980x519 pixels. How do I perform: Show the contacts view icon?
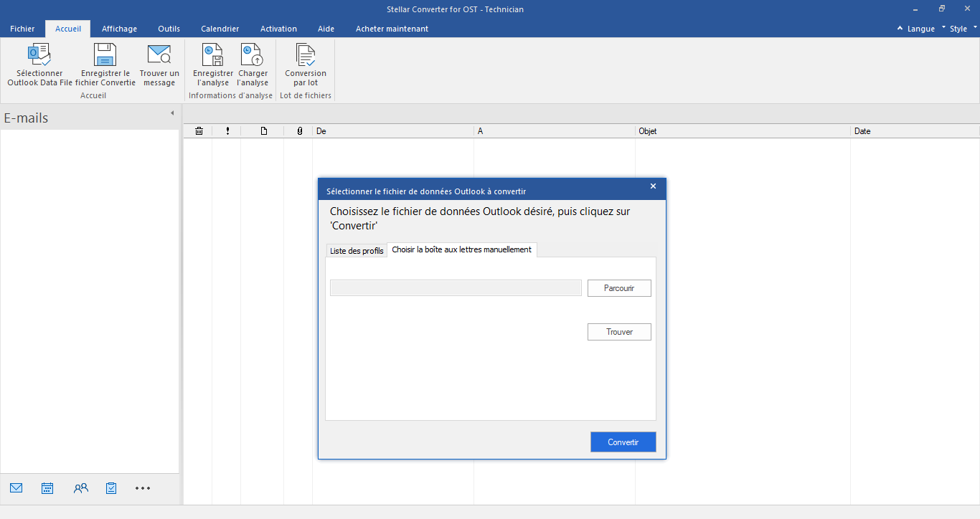[81, 488]
